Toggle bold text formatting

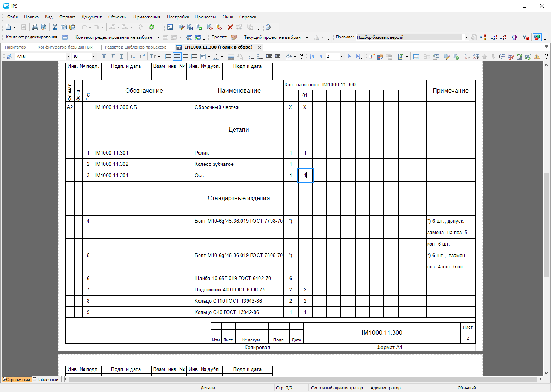click(x=104, y=57)
